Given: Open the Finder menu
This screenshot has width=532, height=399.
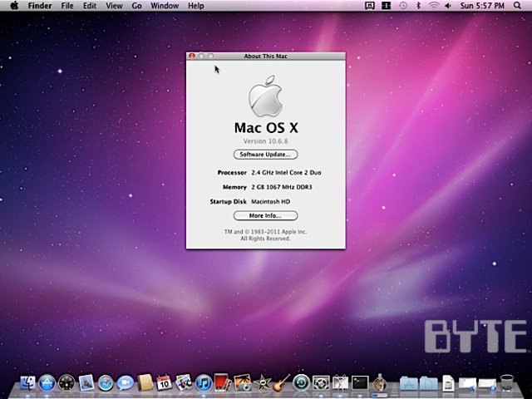Looking at the screenshot, I should pyautogui.click(x=40, y=6).
